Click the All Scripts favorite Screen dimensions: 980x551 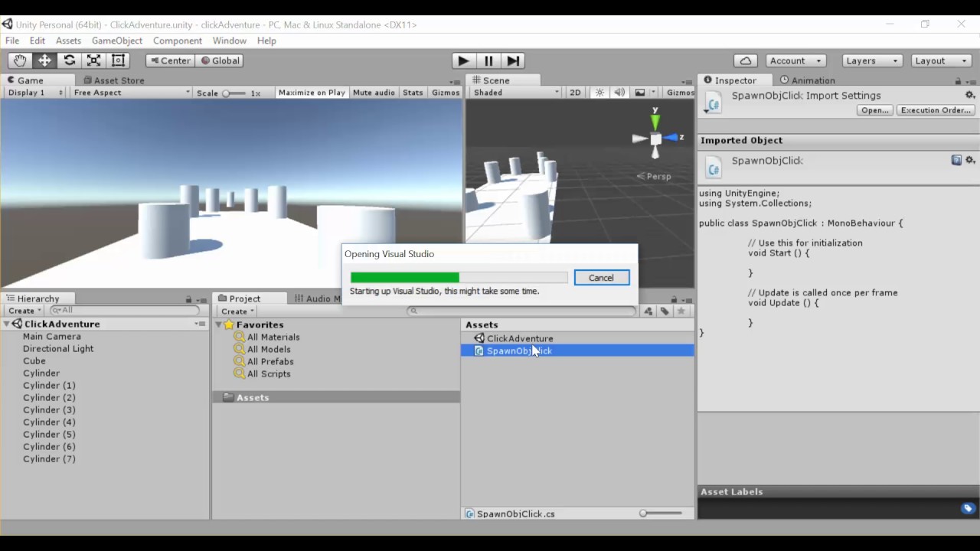pyautogui.click(x=269, y=373)
